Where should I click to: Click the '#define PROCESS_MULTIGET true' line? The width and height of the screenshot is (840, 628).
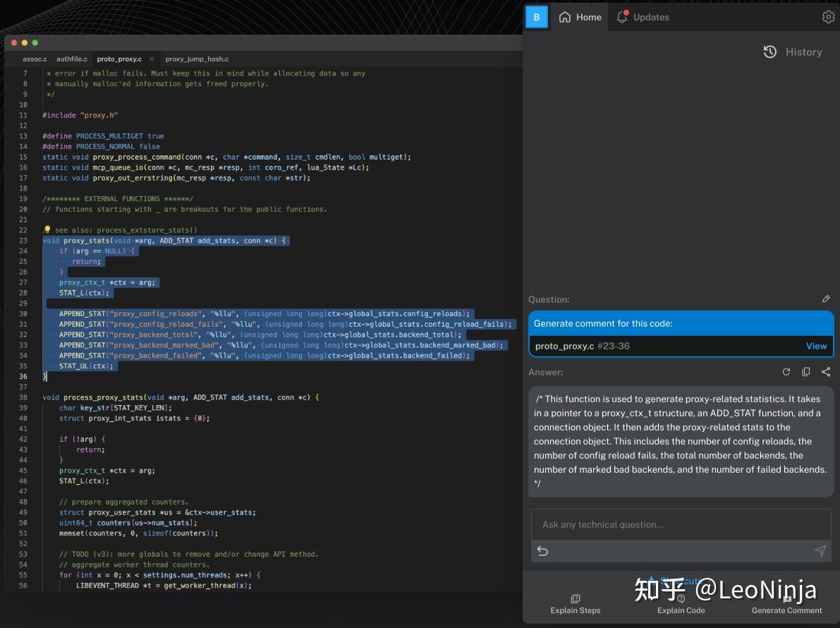click(x=104, y=136)
